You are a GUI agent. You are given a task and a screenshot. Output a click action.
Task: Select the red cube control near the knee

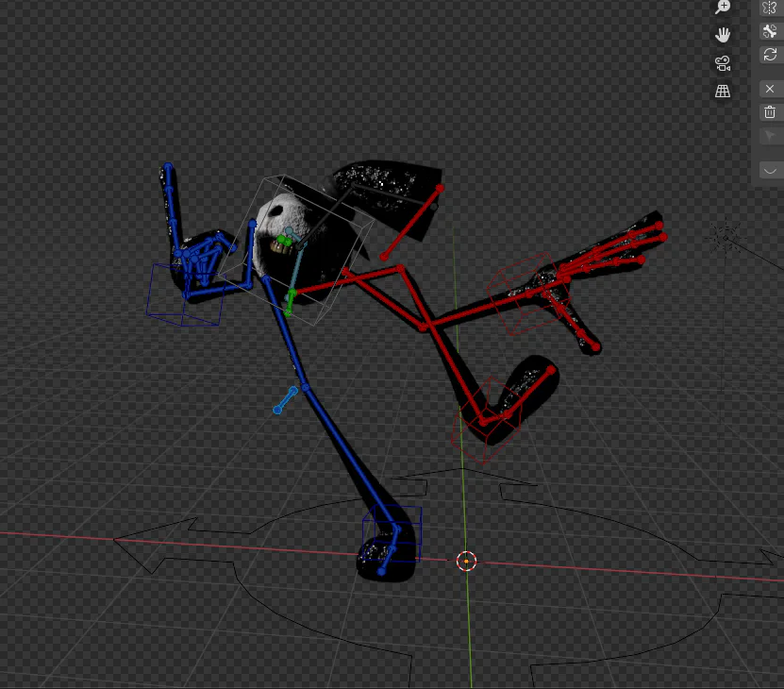click(x=486, y=420)
